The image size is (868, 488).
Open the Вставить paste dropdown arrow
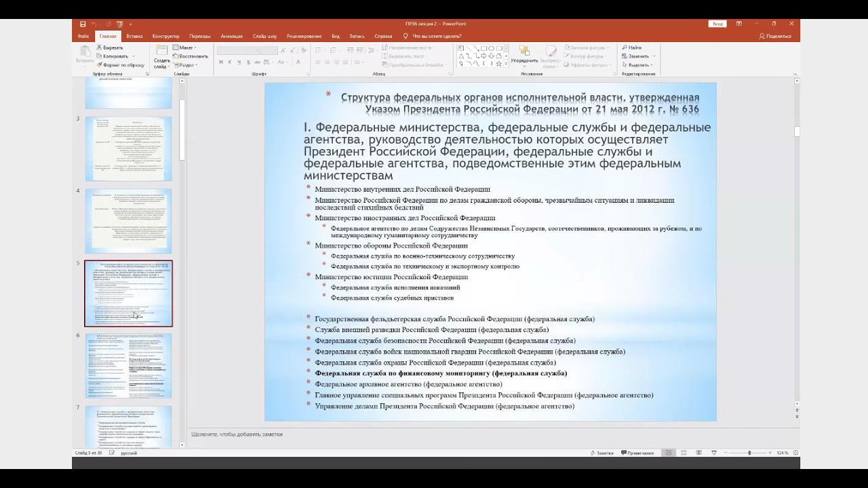(x=85, y=65)
